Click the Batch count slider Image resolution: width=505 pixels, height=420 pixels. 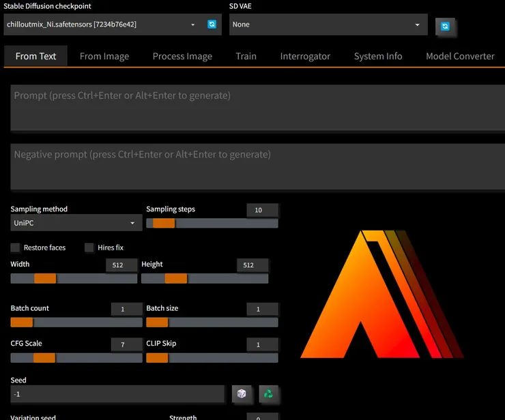click(76, 322)
